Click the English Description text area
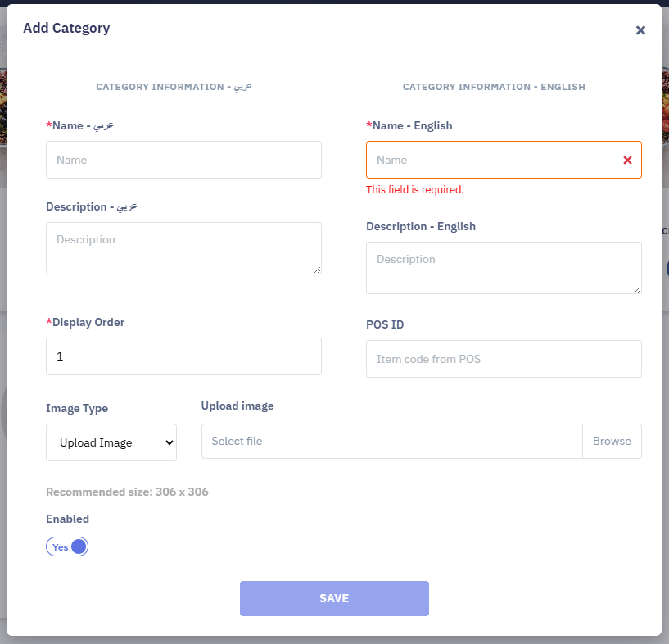Viewport: 669px width, 644px height. point(504,267)
